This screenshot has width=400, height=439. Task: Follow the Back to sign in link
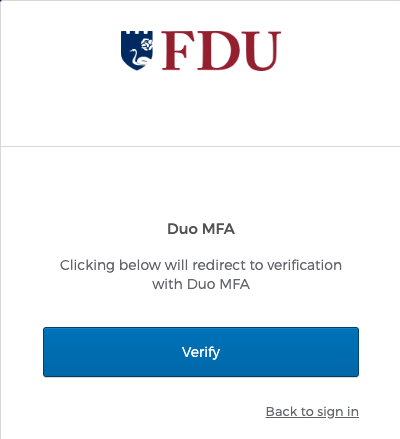pos(312,412)
